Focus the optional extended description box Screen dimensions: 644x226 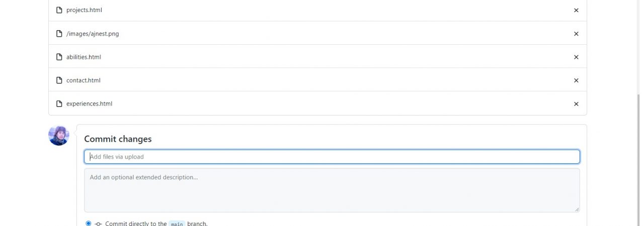[x=332, y=190]
